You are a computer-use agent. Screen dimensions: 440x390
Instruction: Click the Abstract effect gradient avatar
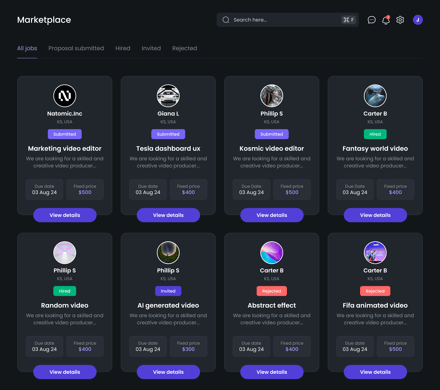[272, 253]
